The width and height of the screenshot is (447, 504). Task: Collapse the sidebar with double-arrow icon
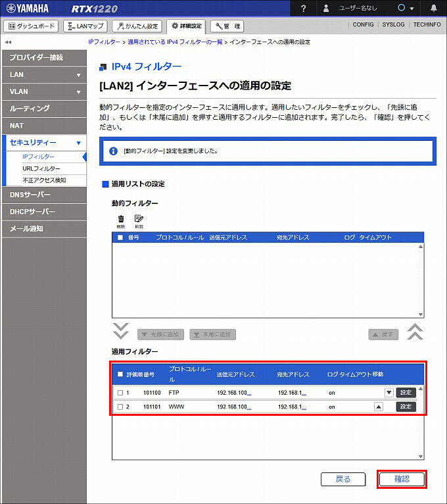point(8,42)
